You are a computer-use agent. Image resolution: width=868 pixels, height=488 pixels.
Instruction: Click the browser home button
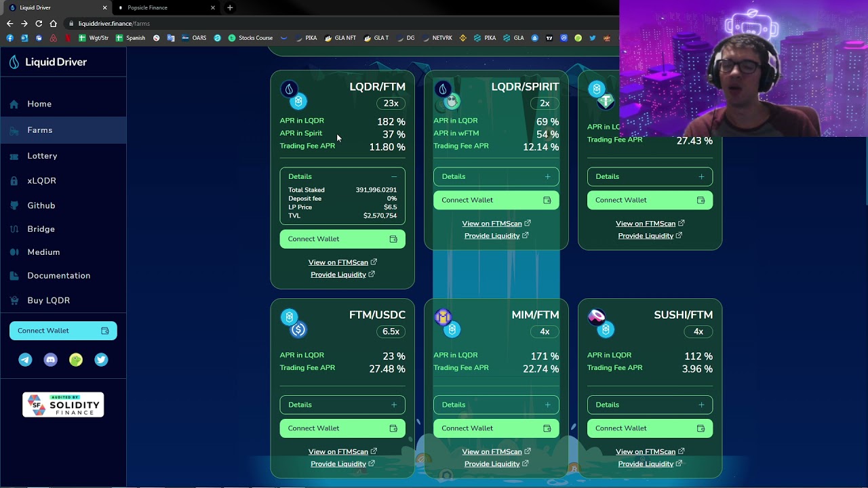pos(53,23)
